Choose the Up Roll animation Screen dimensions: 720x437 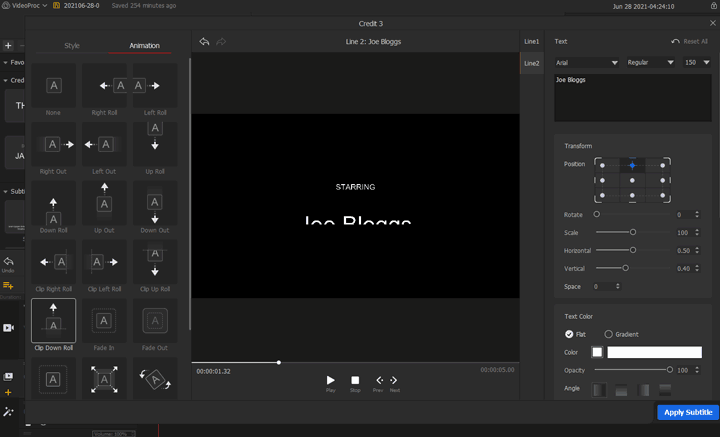click(155, 145)
